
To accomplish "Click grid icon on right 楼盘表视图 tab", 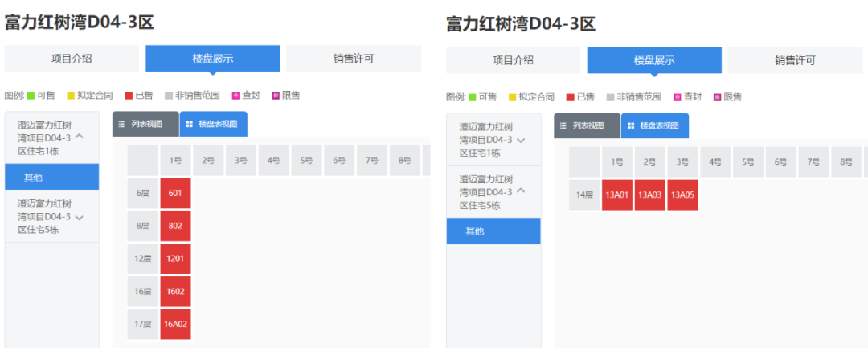I will point(631,125).
